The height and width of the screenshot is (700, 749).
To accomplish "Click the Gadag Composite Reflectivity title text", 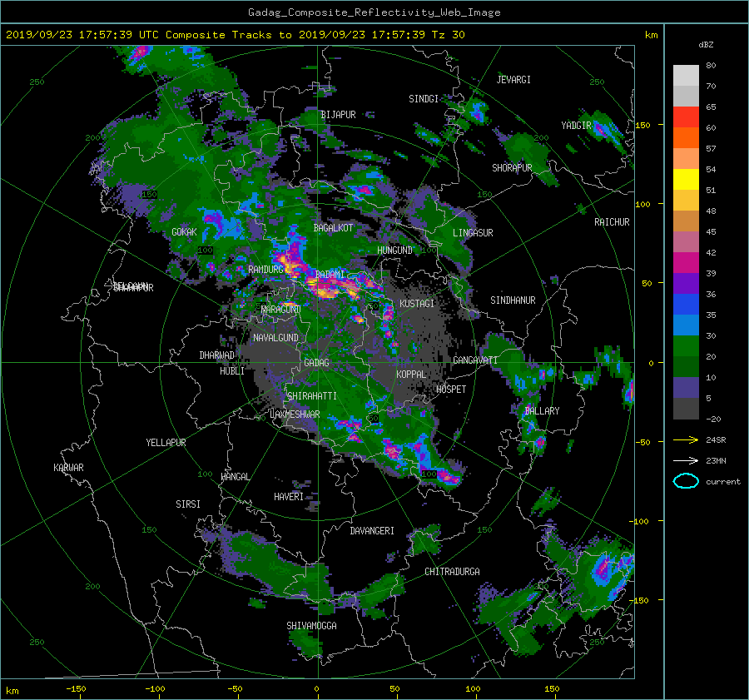I will (x=374, y=12).
